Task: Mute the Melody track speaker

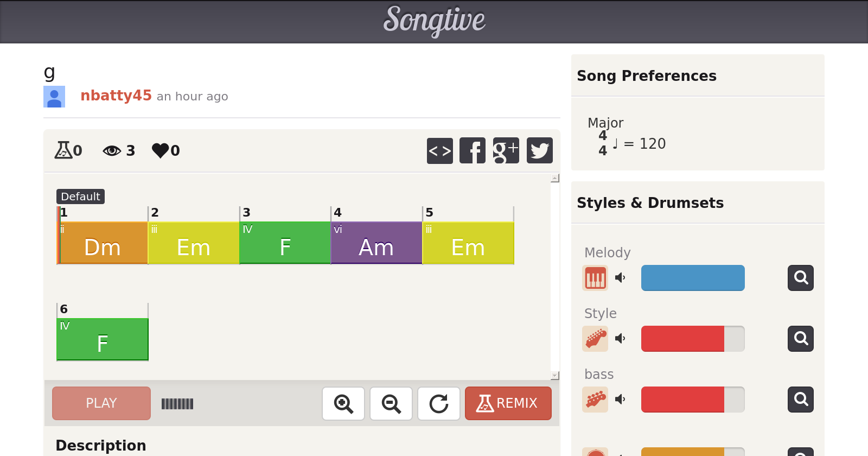Action: click(620, 278)
